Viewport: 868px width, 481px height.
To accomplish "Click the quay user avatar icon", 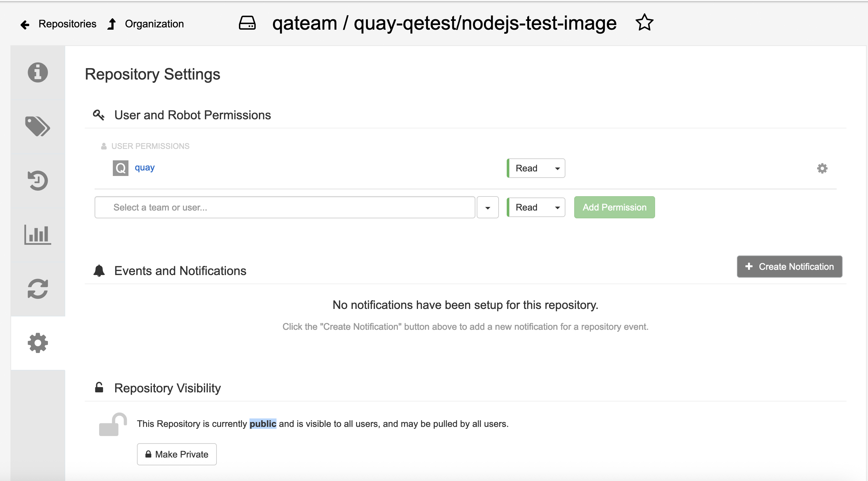I will point(120,168).
